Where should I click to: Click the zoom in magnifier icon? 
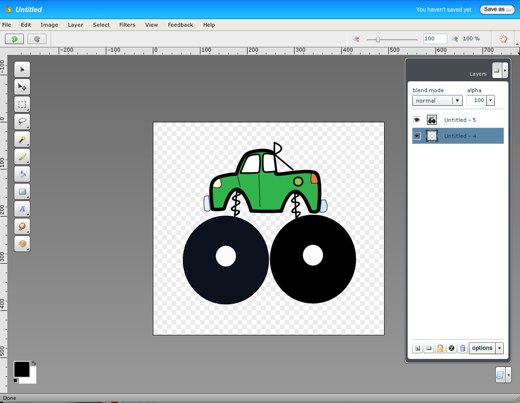pyautogui.click(x=455, y=39)
